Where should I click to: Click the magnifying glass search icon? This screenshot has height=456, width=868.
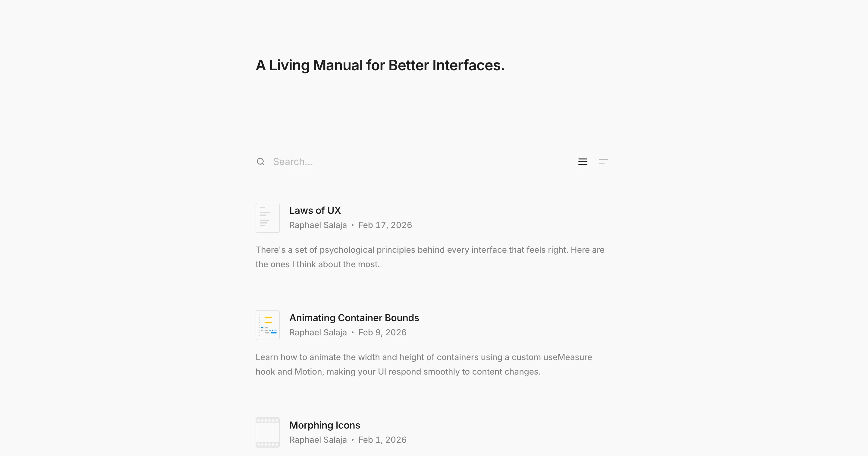click(260, 162)
